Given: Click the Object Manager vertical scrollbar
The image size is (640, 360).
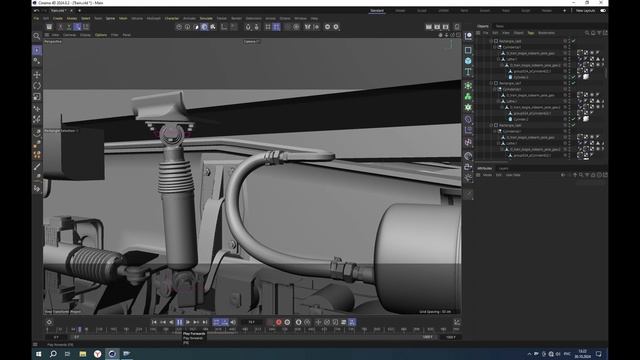Looking at the screenshot, I should (x=606, y=73).
